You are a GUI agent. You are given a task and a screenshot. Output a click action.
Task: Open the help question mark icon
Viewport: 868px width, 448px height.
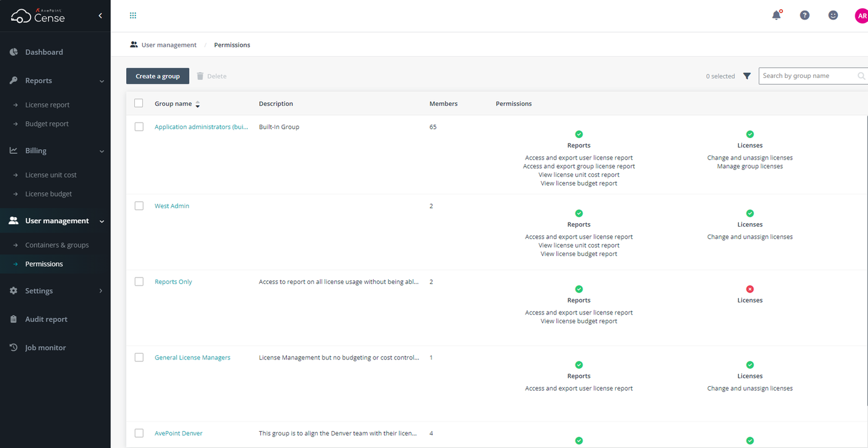click(x=804, y=16)
